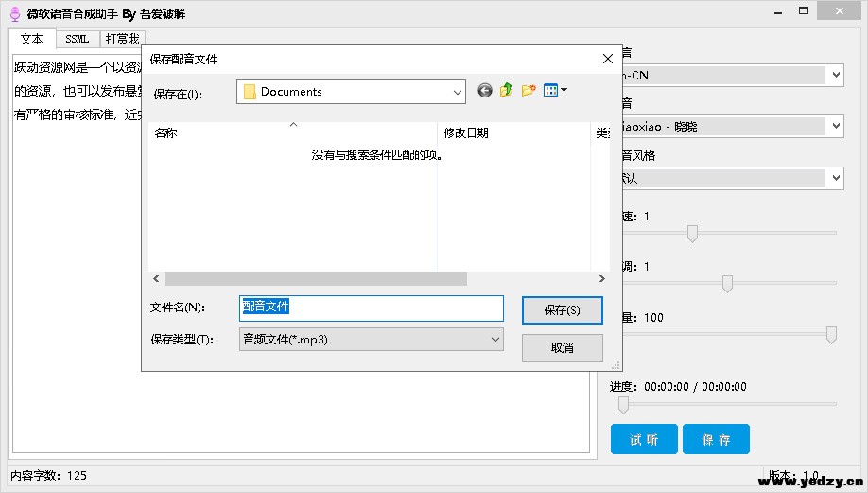Viewport: 868px width, 493px height.
Task: Expand the Documents location dropdown
Action: [x=458, y=92]
